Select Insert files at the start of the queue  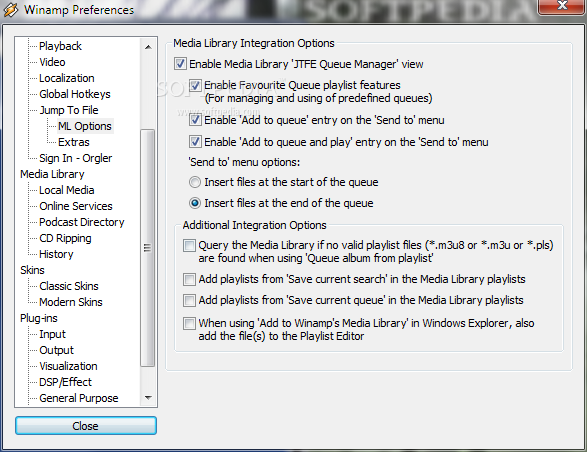click(x=195, y=182)
